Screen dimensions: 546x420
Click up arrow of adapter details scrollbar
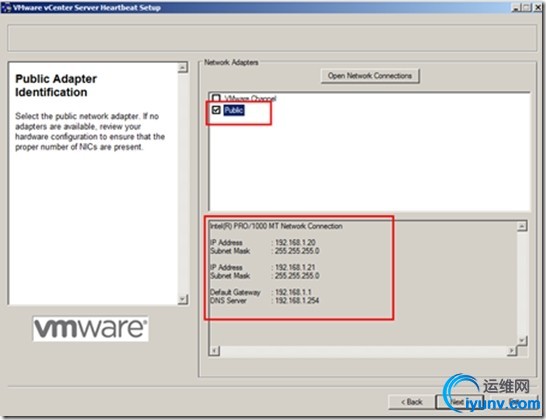[522, 226]
